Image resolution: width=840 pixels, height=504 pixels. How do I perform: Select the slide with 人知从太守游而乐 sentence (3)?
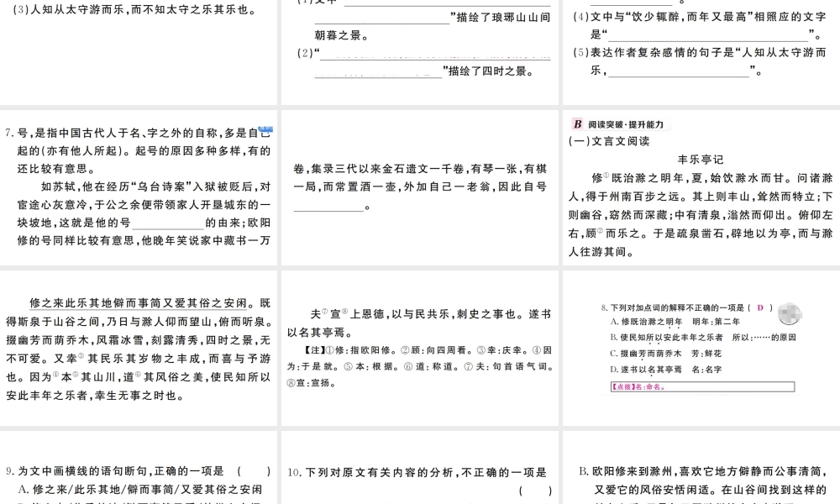[x=139, y=52]
